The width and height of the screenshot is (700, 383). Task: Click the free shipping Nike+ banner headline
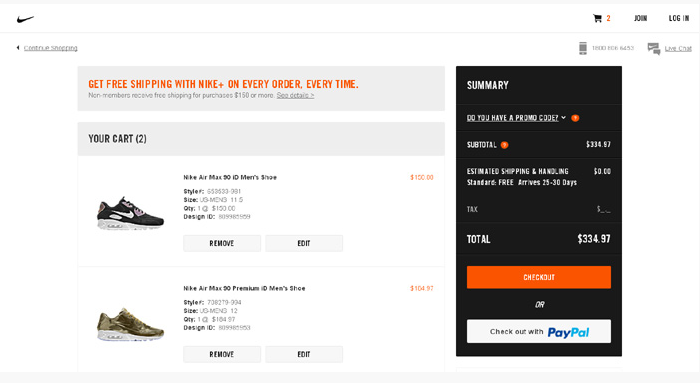[x=223, y=84]
